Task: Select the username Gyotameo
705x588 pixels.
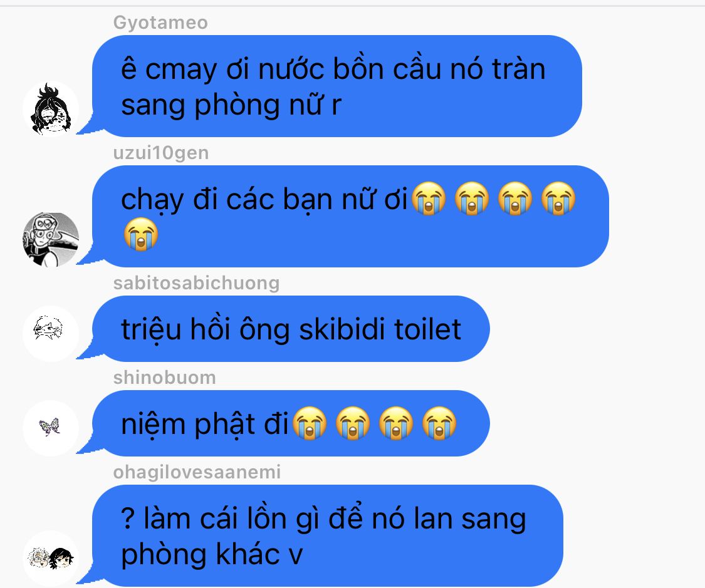Action: 160,23
